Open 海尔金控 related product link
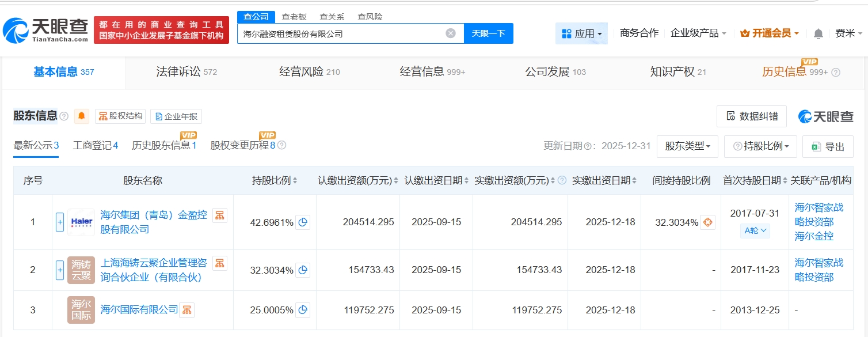Screen dimensions: 868x337 pos(814,236)
